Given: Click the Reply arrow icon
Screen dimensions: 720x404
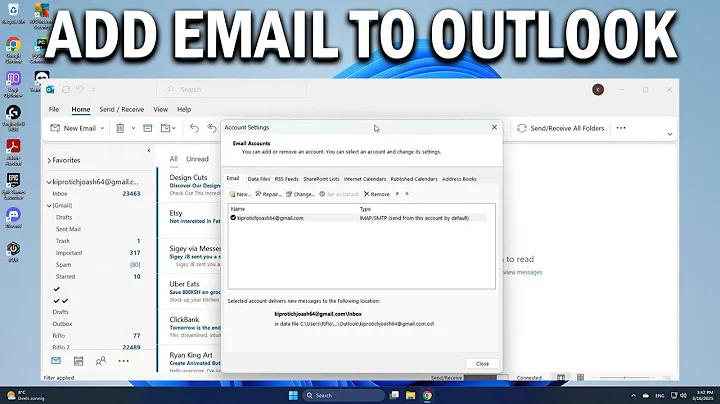Looking at the screenshot, I should [194, 129].
